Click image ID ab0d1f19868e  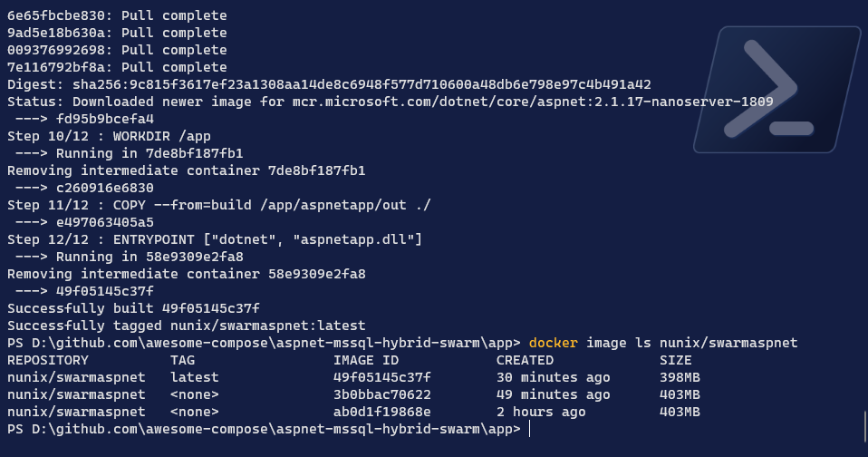click(x=381, y=412)
